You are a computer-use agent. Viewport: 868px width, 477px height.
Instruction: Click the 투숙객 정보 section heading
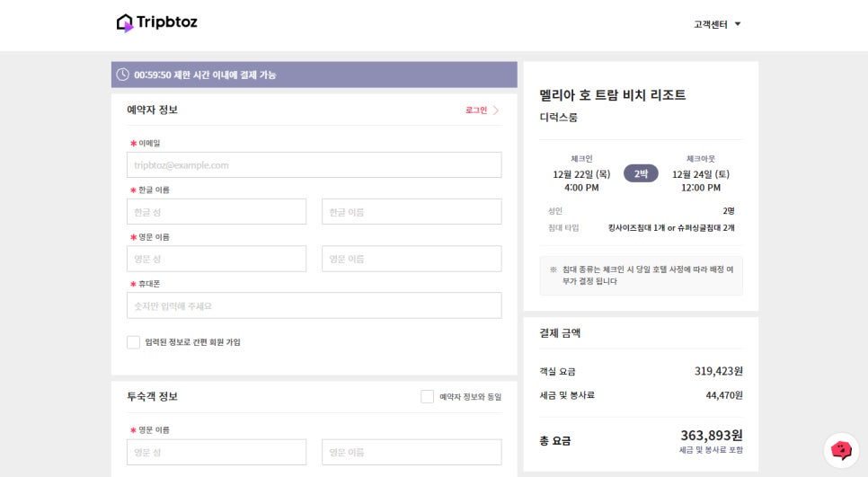point(152,396)
